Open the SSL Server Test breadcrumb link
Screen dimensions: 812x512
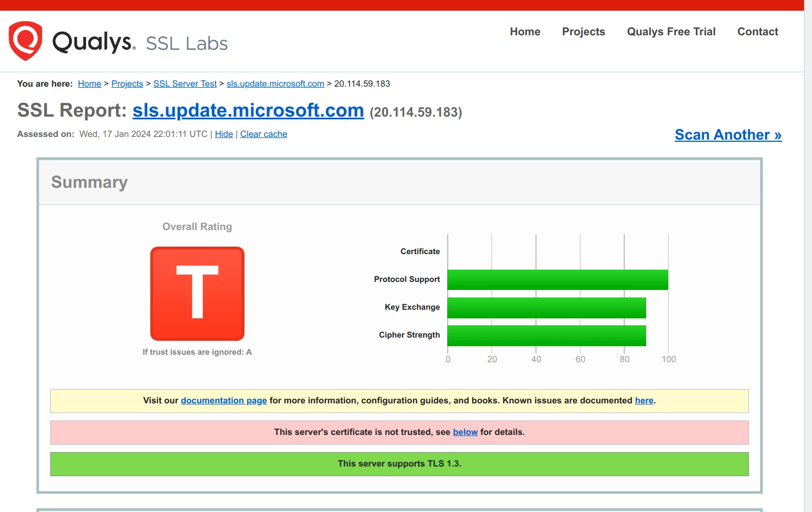tap(185, 84)
